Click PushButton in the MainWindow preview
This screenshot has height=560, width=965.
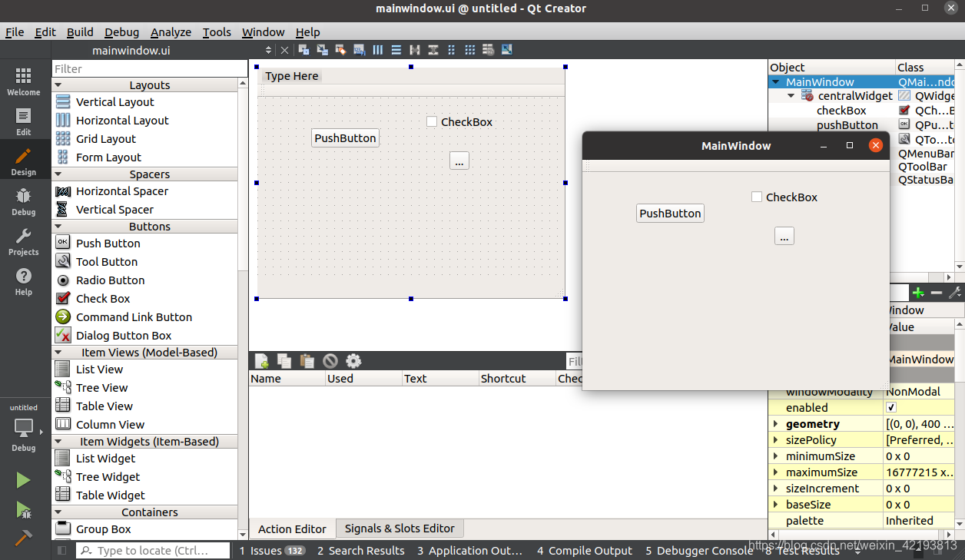(x=670, y=214)
